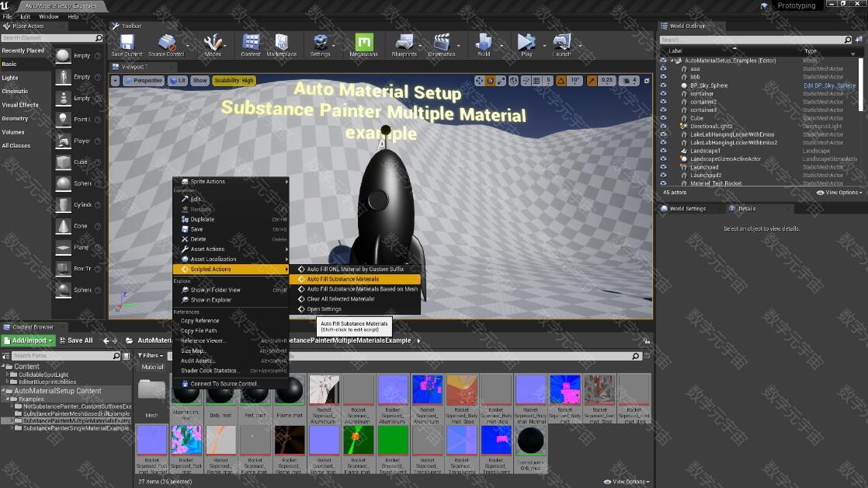The height and width of the screenshot is (488, 868).
Task: Open the Window menu
Action: [49, 16]
